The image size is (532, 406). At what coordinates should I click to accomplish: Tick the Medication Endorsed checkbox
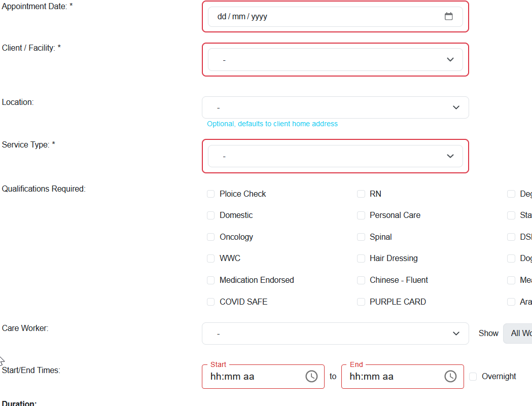211,280
